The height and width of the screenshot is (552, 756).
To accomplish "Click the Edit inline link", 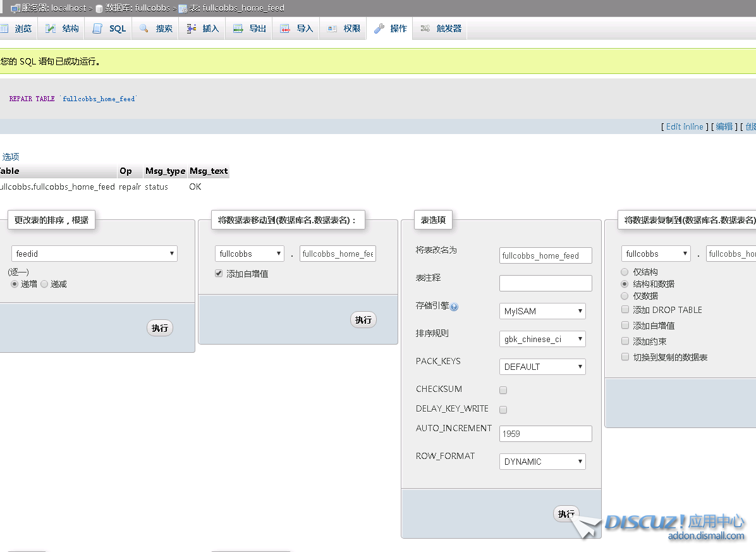I will point(685,126).
